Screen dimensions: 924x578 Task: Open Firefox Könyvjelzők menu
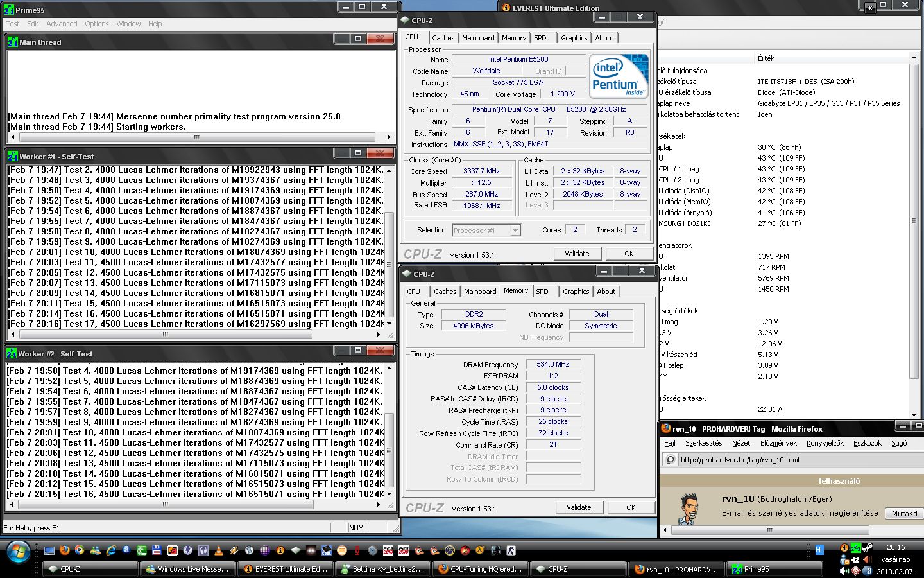click(825, 443)
